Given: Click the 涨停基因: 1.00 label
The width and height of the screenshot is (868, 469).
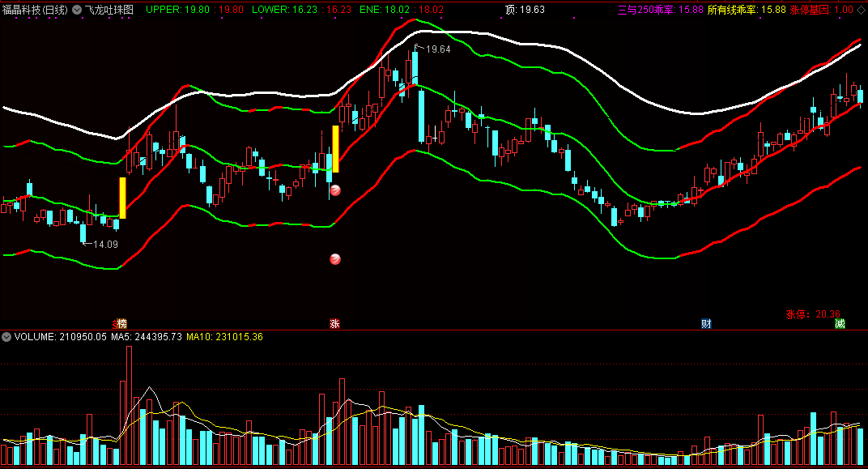Looking at the screenshot, I should coord(822,10).
